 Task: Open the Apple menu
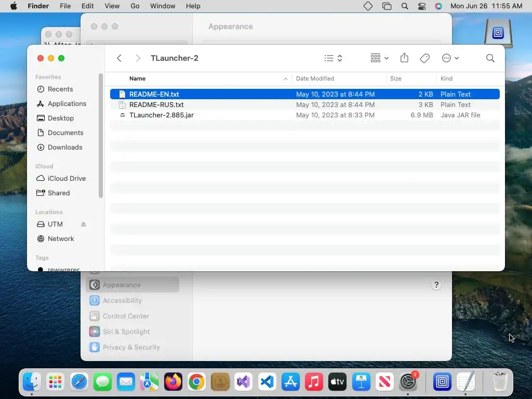[x=14, y=6]
